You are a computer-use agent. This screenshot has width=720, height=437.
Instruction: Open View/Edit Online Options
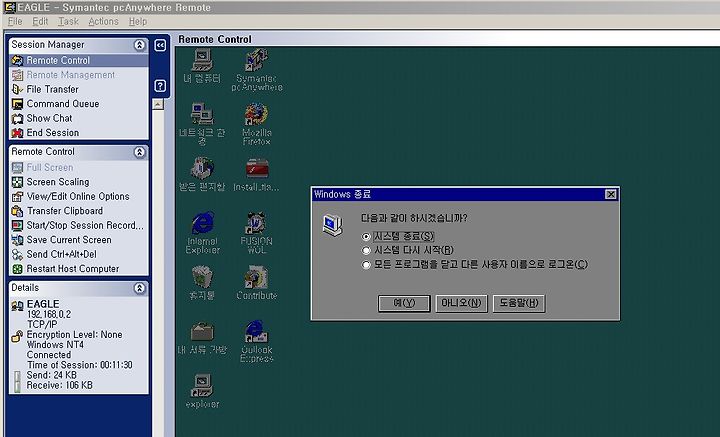[x=79, y=196]
